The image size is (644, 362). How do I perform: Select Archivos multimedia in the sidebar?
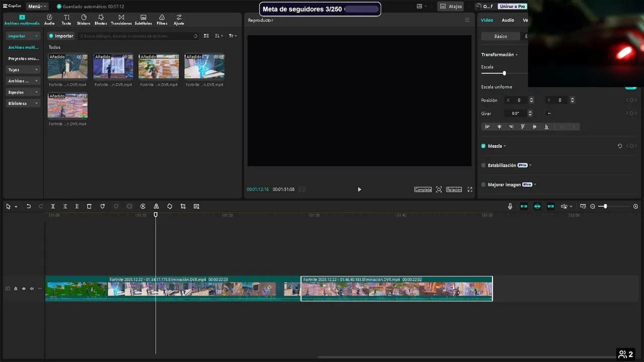(23, 47)
